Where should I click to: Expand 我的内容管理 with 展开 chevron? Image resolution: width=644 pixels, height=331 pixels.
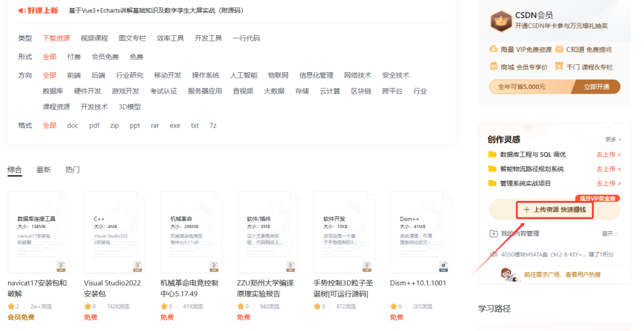610,234
